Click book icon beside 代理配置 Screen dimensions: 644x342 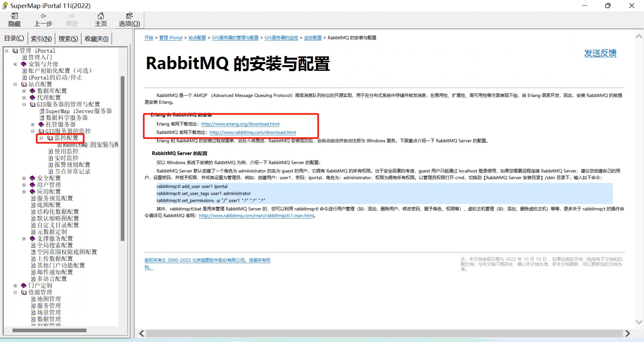click(x=33, y=98)
